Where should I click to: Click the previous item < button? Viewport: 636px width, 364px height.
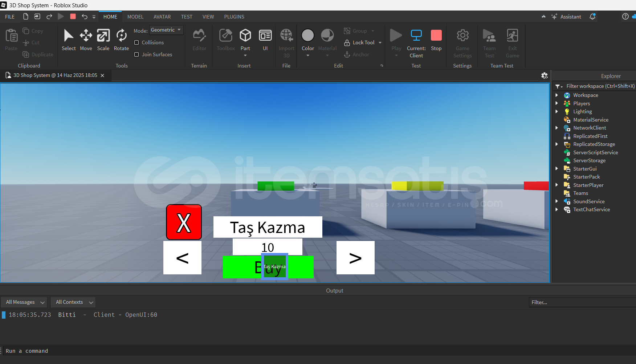(182, 258)
